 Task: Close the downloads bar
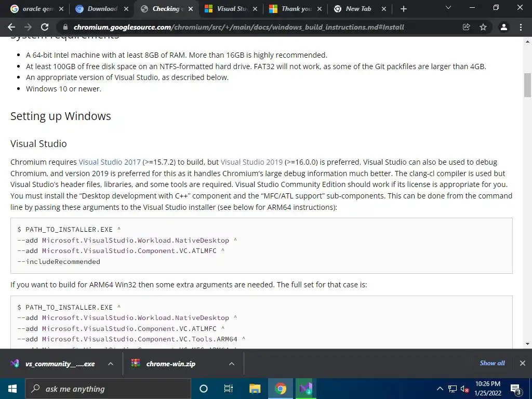pos(523,363)
